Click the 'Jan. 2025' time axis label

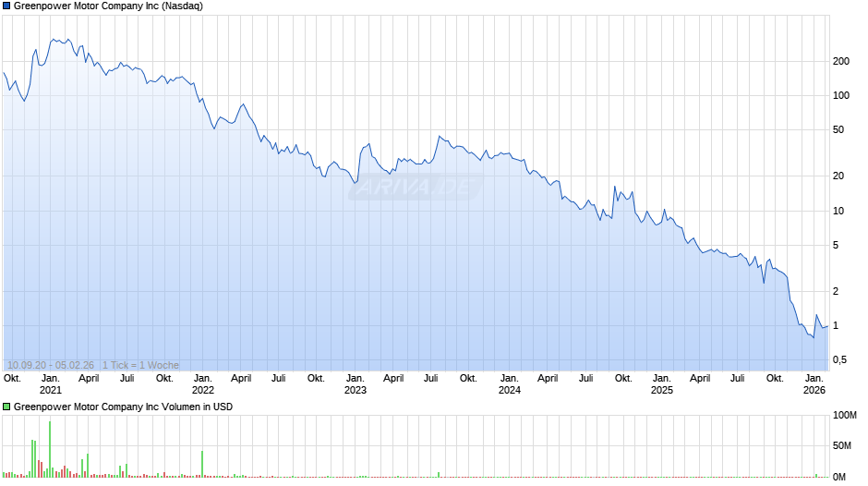(661, 384)
